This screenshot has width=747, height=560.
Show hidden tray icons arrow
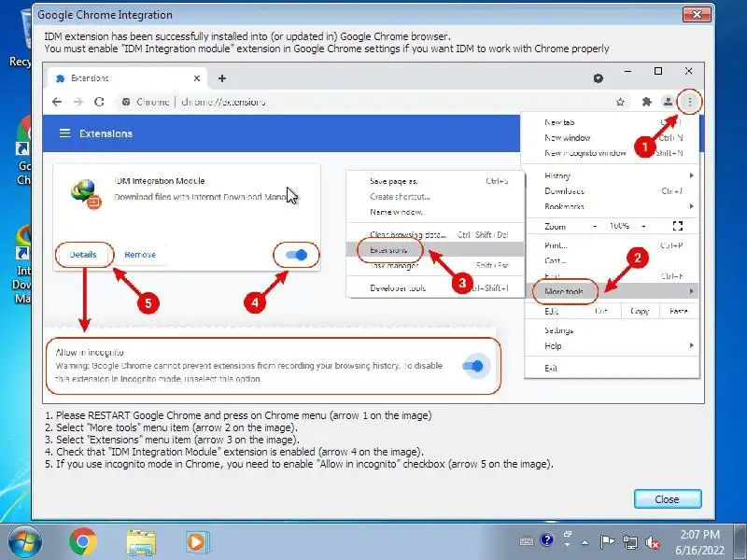click(585, 542)
